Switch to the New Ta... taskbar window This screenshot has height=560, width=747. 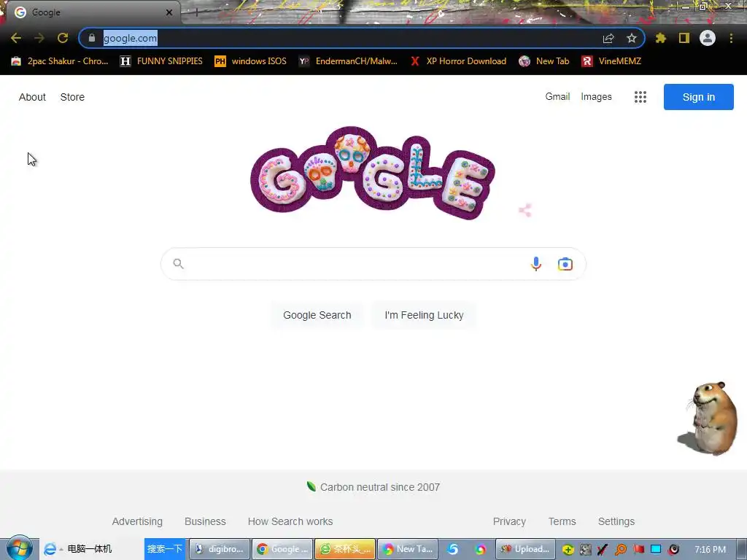[x=408, y=549]
